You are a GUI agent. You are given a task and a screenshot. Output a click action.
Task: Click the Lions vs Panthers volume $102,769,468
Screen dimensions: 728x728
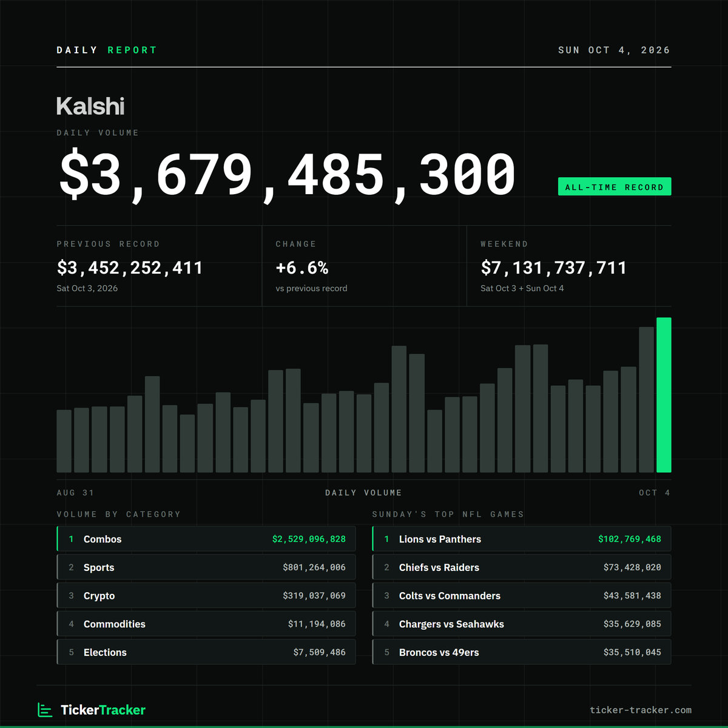(630, 539)
